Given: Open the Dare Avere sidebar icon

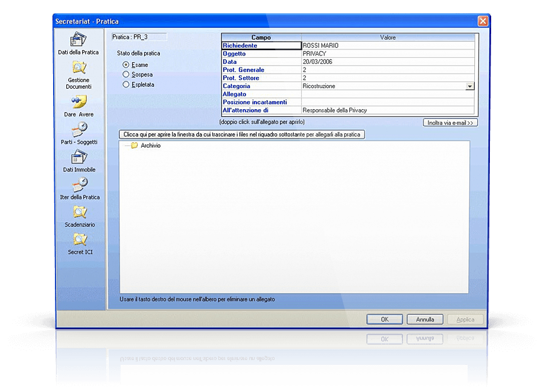Looking at the screenshot, I should 79,102.
